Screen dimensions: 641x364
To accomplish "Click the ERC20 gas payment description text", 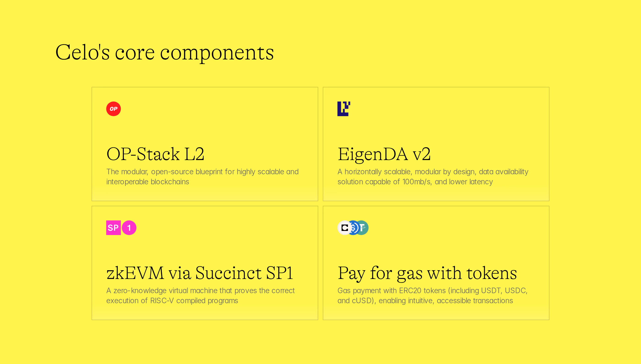I will coord(432,295).
